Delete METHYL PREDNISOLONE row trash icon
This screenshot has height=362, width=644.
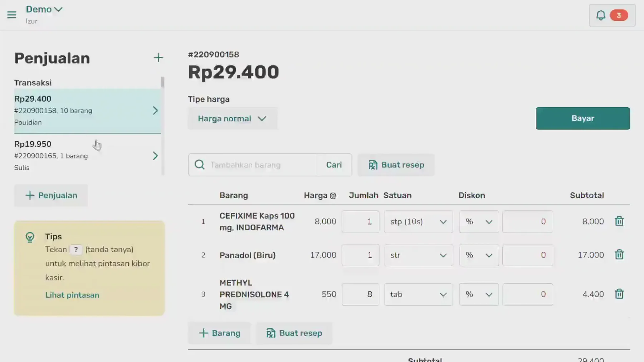coord(619,294)
